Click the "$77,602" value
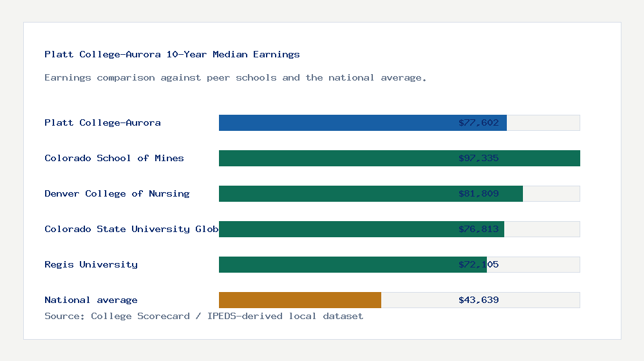This screenshot has height=361, width=644. point(478,122)
